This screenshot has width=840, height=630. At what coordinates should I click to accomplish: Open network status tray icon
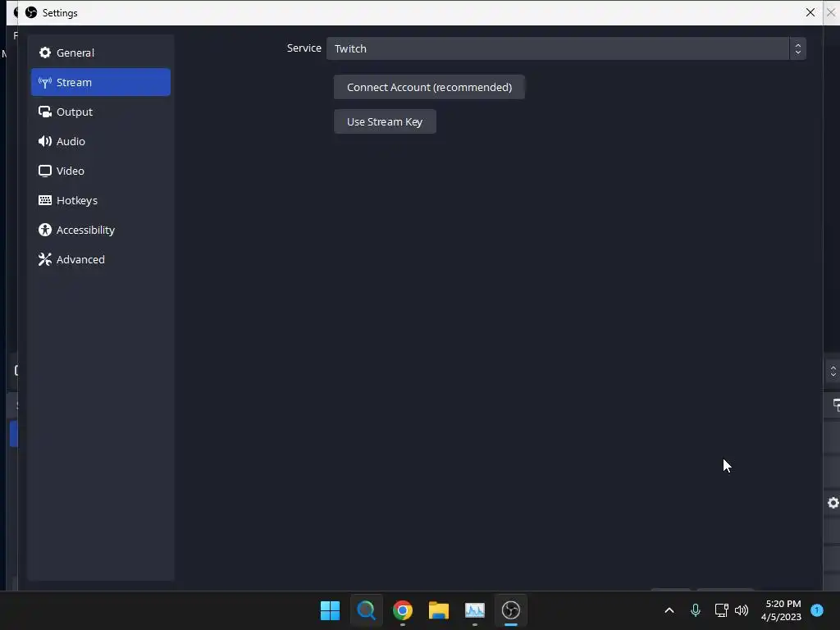(721, 610)
